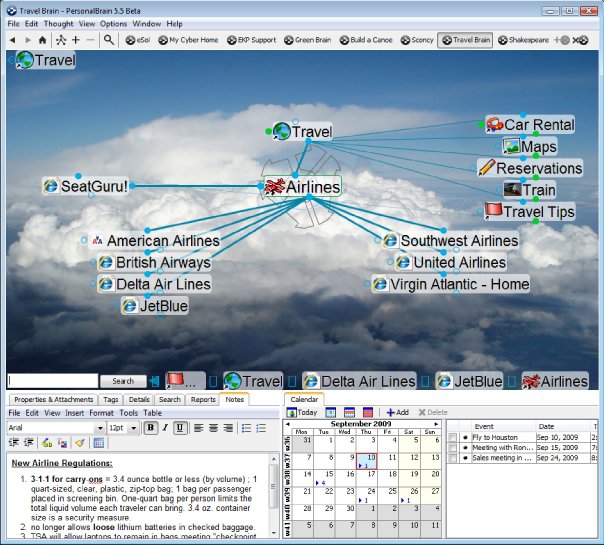Toggle Bold formatting in notes

click(x=151, y=428)
